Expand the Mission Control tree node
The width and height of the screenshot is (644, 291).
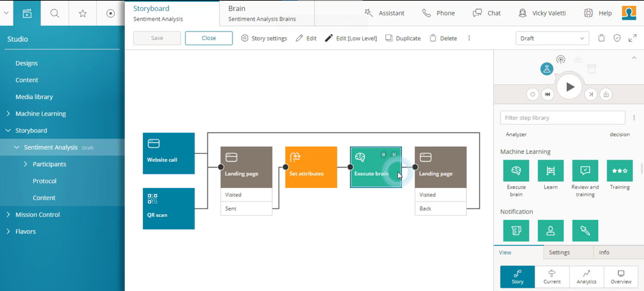pos(8,214)
